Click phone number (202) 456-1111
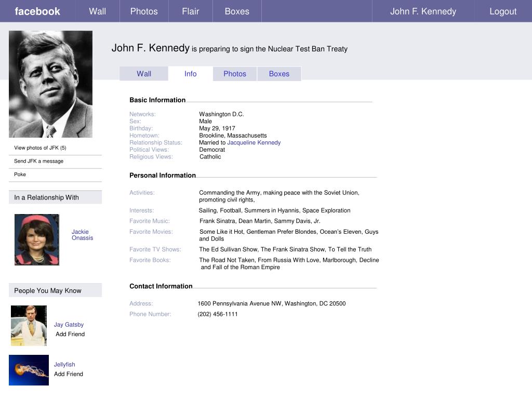The image size is (532, 399). (x=218, y=314)
